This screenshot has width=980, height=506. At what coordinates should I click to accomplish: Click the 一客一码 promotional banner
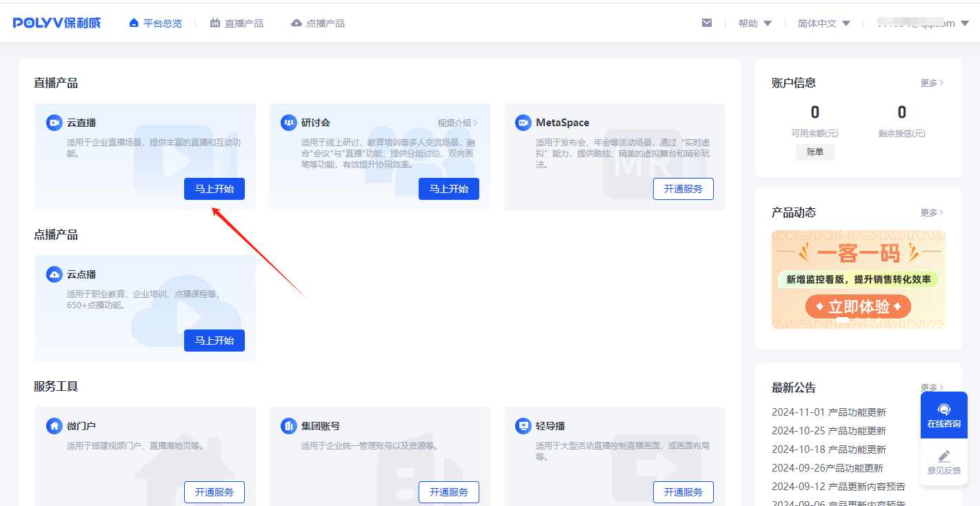(x=858, y=279)
